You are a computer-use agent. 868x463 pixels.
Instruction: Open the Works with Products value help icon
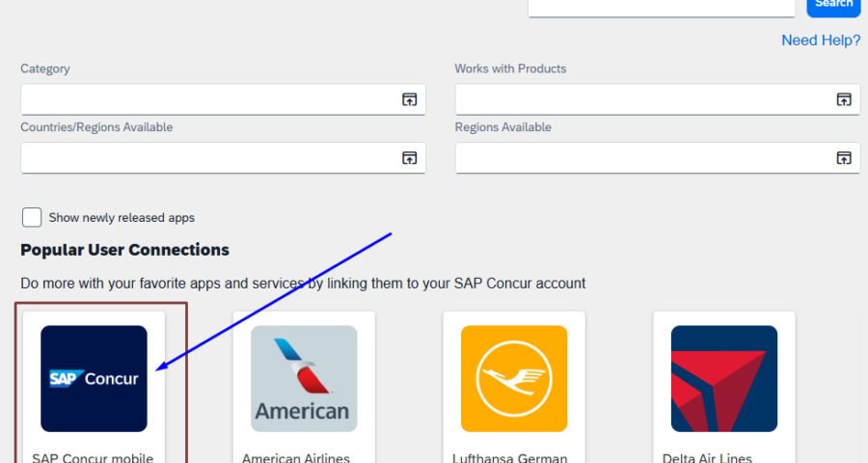[x=844, y=99]
